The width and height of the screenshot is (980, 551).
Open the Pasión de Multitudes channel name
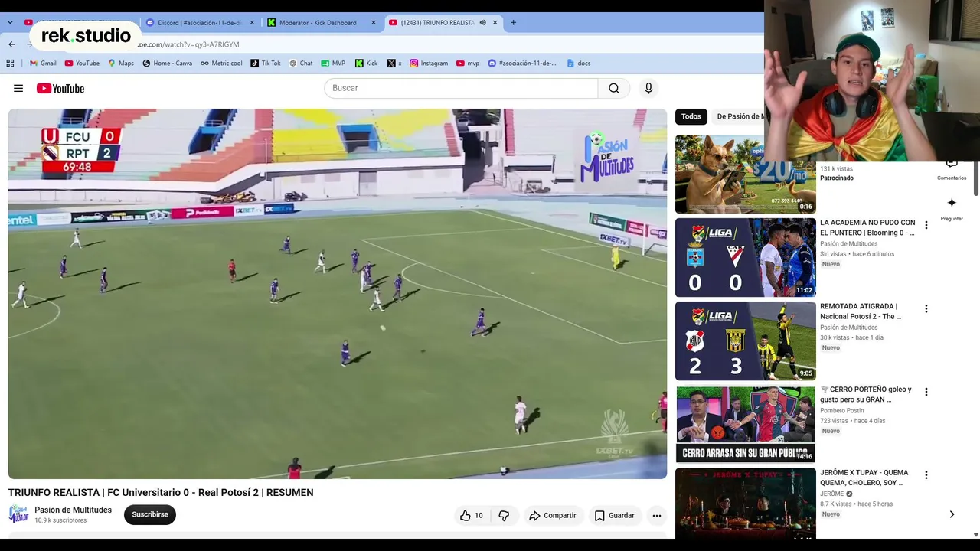tap(73, 510)
